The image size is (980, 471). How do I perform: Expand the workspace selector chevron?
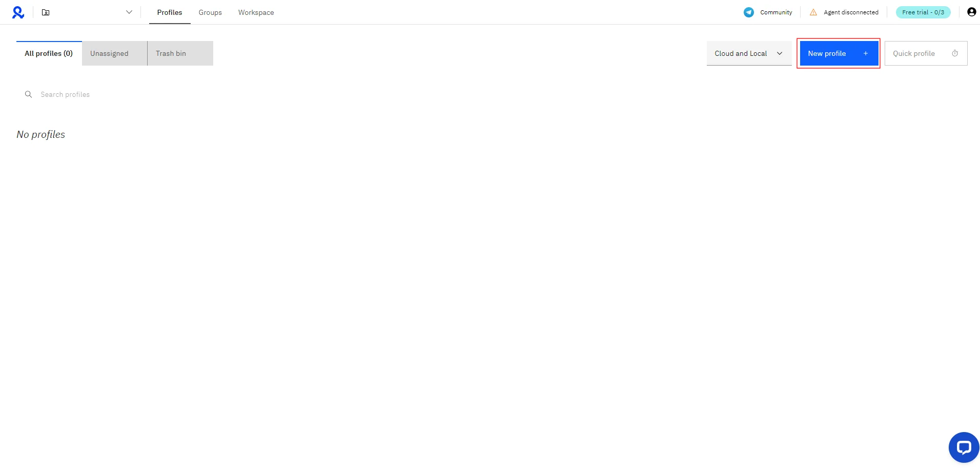129,12
